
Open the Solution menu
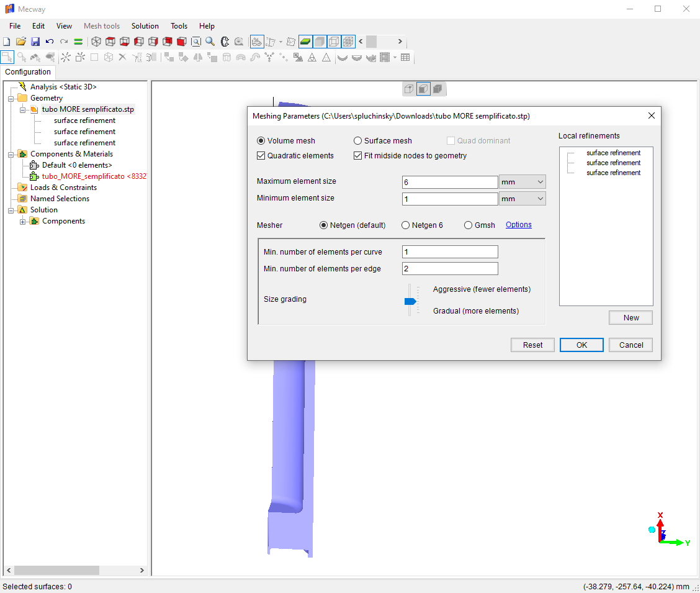pos(145,26)
